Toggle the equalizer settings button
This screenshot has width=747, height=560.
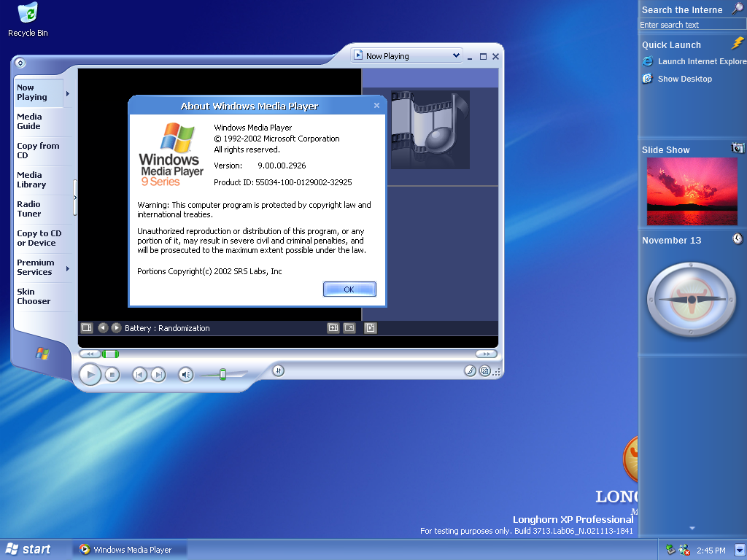(278, 370)
